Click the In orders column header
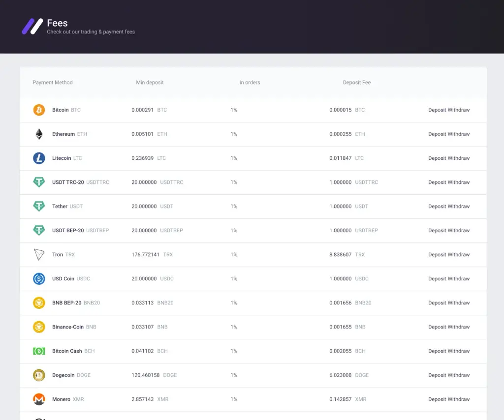This screenshot has height=420, width=504. 250,83
